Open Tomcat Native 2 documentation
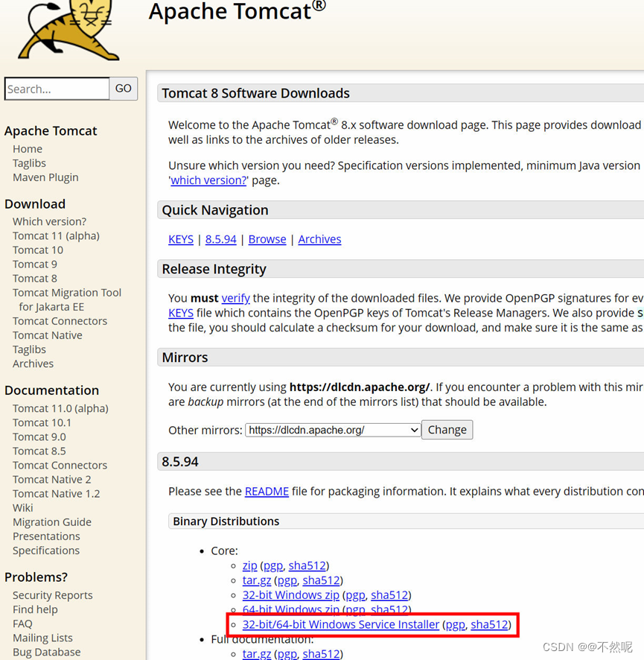 [x=51, y=480]
